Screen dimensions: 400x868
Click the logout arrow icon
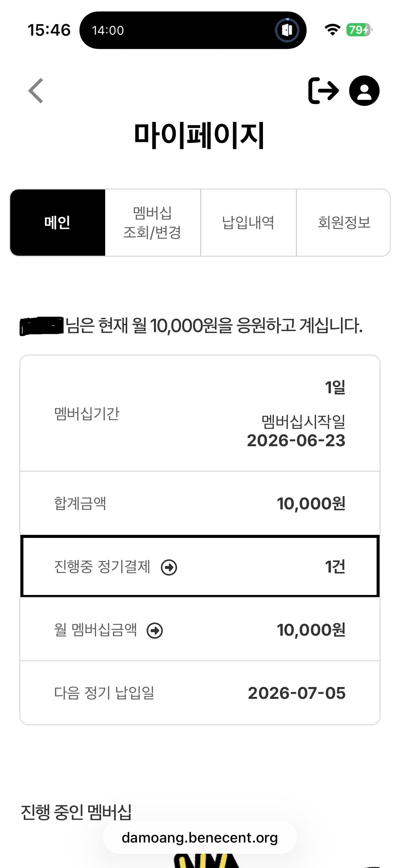pyautogui.click(x=323, y=91)
